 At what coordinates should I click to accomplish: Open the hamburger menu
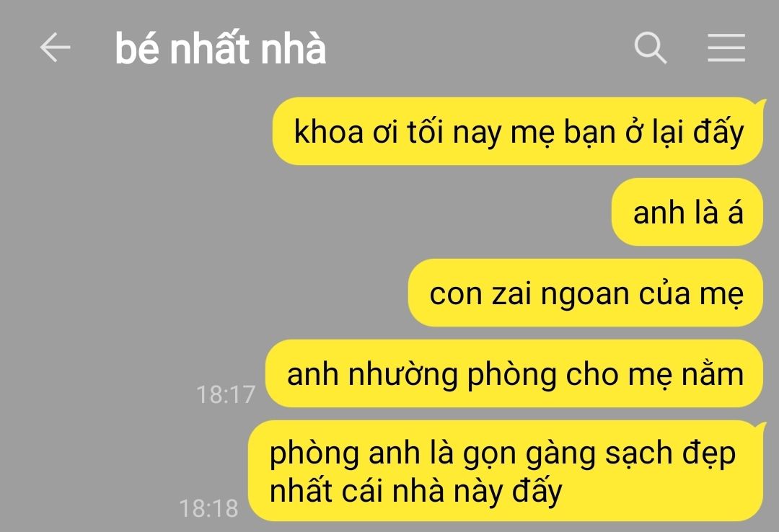click(x=726, y=48)
